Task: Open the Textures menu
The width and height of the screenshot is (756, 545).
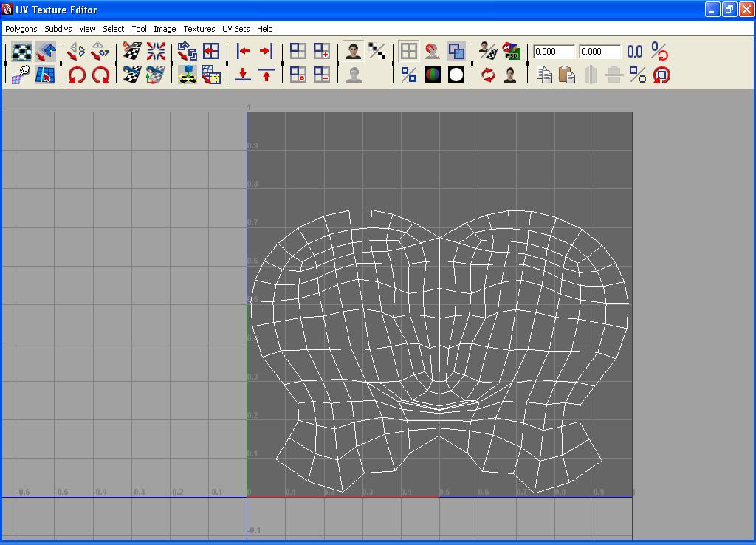Action: pos(199,29)
